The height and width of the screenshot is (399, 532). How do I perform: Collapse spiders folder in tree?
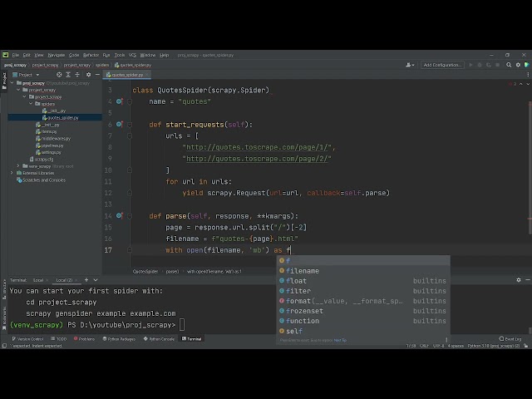point(31,103)
